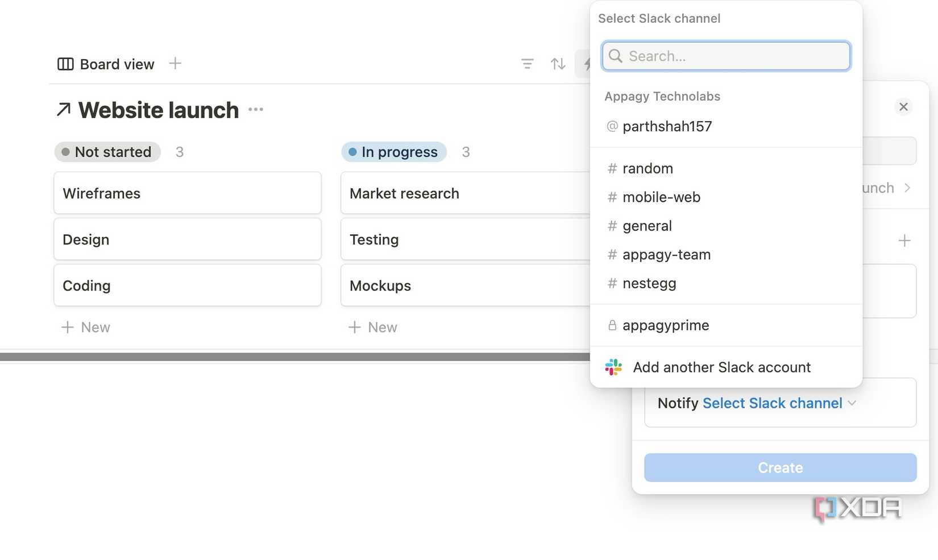This screenshot has height=560, width=938.
Task: Click the Board view layout icon
Action: (65, 64)
